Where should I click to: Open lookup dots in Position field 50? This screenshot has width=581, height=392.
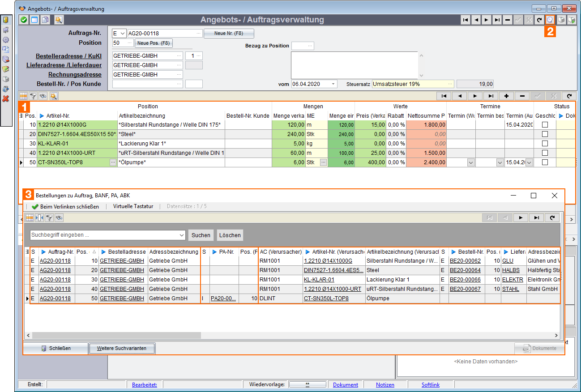coord(130,43)
